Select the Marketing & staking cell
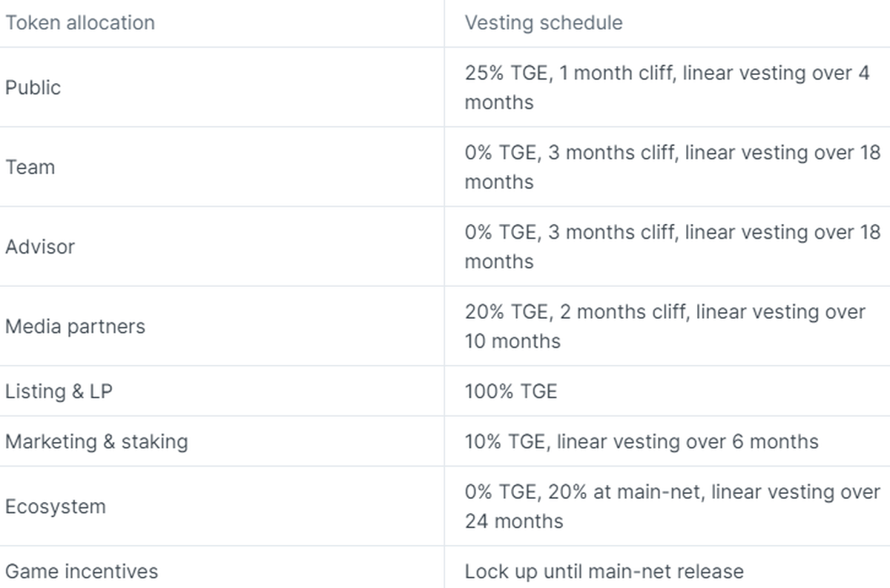The width and height of the screenshot is (890, 588). coord(96,441)
